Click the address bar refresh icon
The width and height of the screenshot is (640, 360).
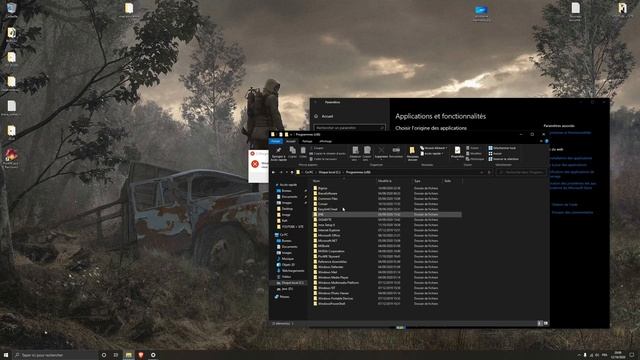click(489, 172)
